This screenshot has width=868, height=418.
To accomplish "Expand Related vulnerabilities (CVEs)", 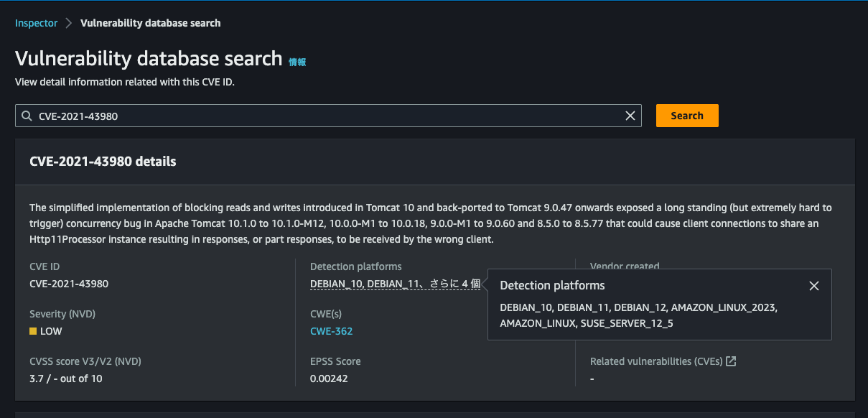I will (657, 361).
